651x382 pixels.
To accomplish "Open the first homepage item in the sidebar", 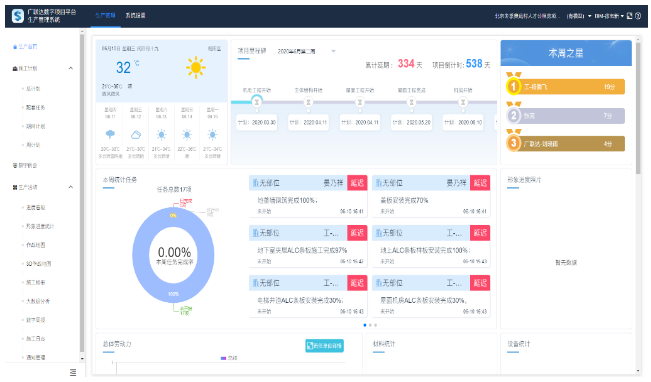I will 28,47.
